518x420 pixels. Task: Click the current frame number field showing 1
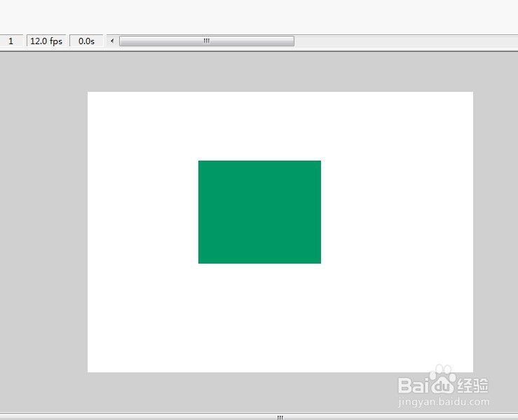point(11,41)
